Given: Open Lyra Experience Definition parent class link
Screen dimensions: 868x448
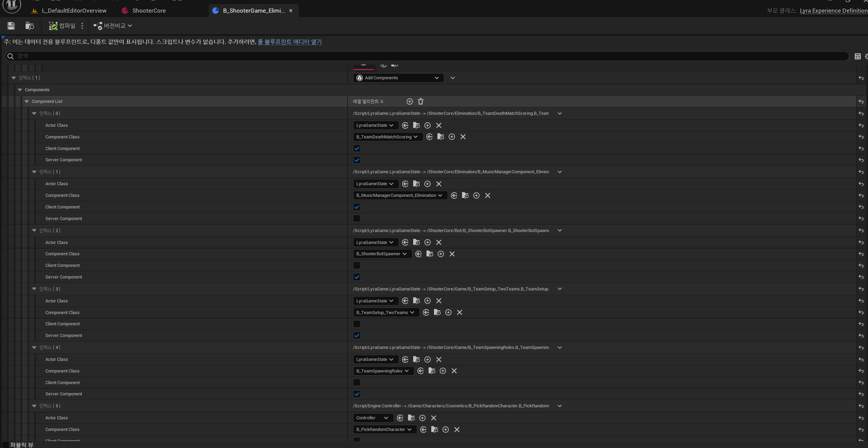Looking at the screenshot, I should [833, 11].
